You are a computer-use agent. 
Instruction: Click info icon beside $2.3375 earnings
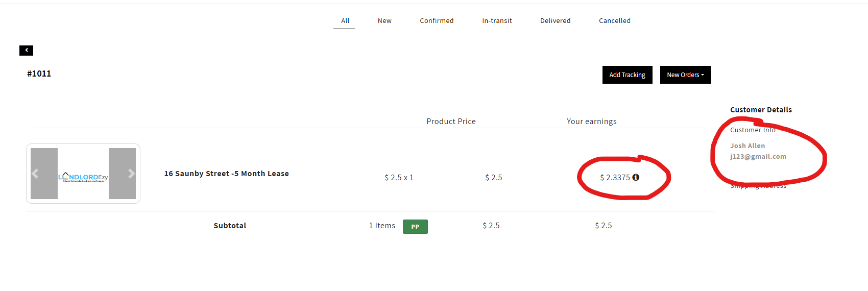(636, 177)
